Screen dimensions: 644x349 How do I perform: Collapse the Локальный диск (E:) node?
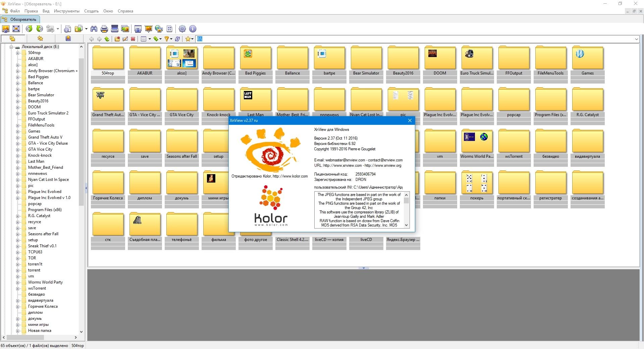click(11, 47)
